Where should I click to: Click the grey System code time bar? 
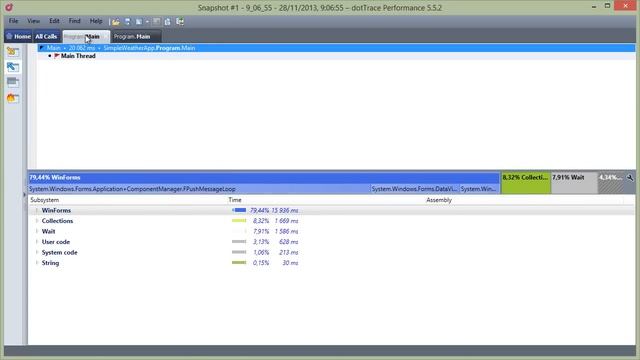click(239, 252)
